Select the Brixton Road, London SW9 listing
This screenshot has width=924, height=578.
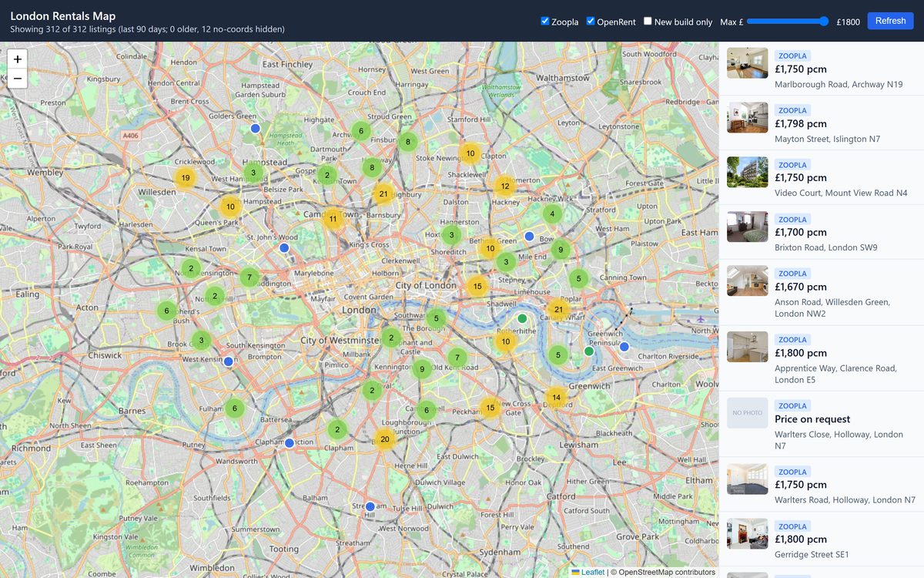[x=822, y=232]
